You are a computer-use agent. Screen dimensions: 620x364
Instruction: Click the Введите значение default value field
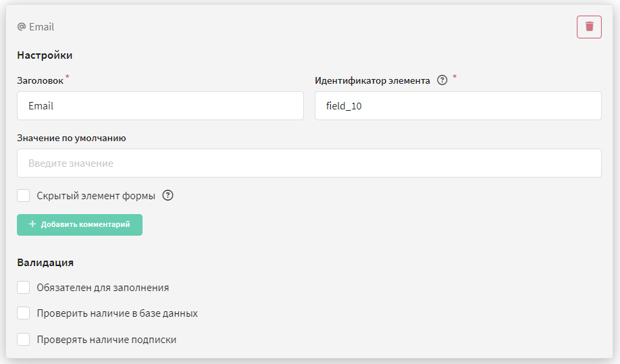pos(309,163)
